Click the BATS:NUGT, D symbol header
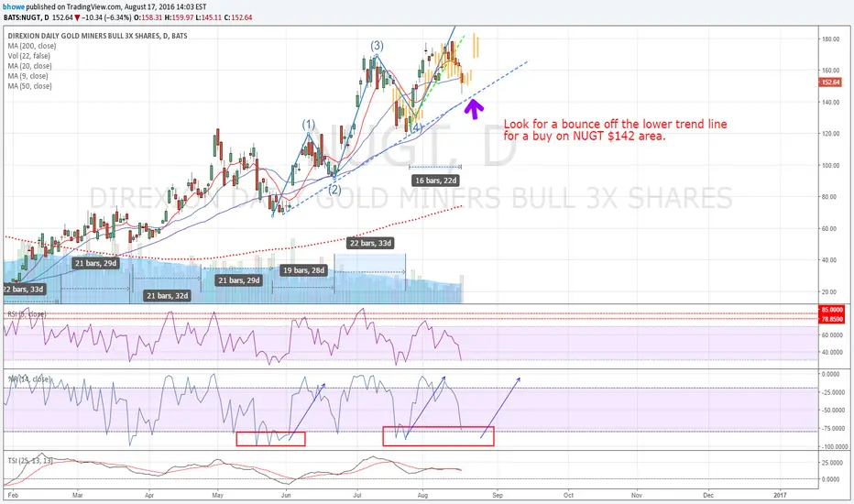Image resolution: width=854 pixels, height=504 pixels. pyautogui.click(x=27, y=17)
